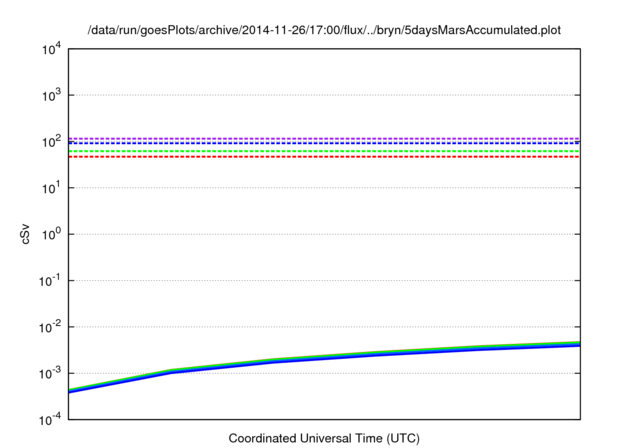Click the 10^-2 y-axis tick label

pyautogui.click(x=50, y=327)
